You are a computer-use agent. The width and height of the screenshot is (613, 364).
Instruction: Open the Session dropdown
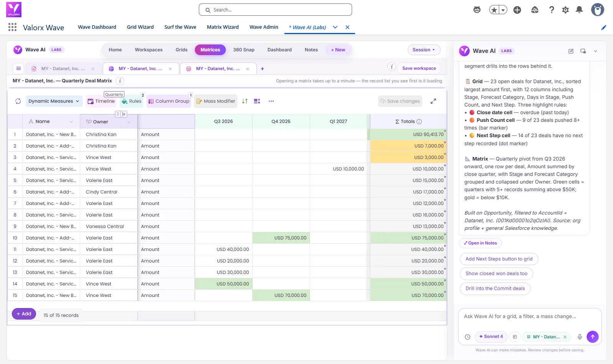point(424,50)
